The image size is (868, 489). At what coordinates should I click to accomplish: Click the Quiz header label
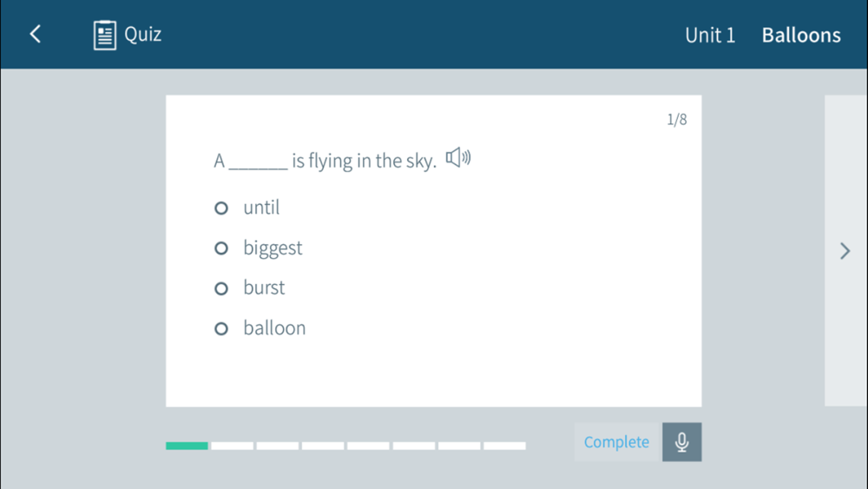(x=143, y=35)
